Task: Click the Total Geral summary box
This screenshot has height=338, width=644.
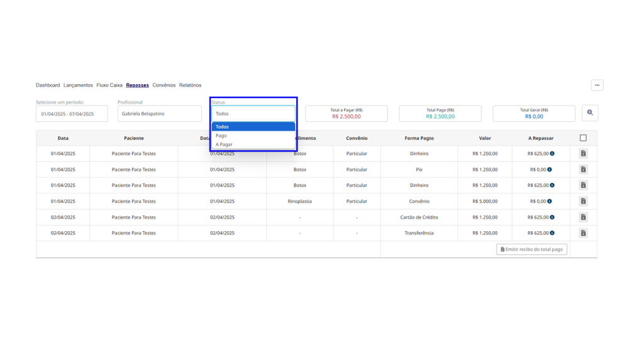Action: click(x=534, y=114)
